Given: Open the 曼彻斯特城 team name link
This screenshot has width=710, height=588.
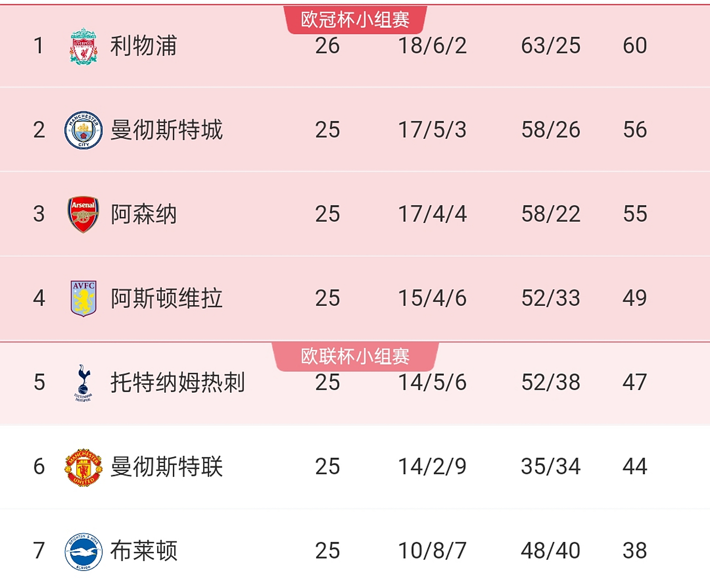Looking at the screenshot, I should click(166, 130).
